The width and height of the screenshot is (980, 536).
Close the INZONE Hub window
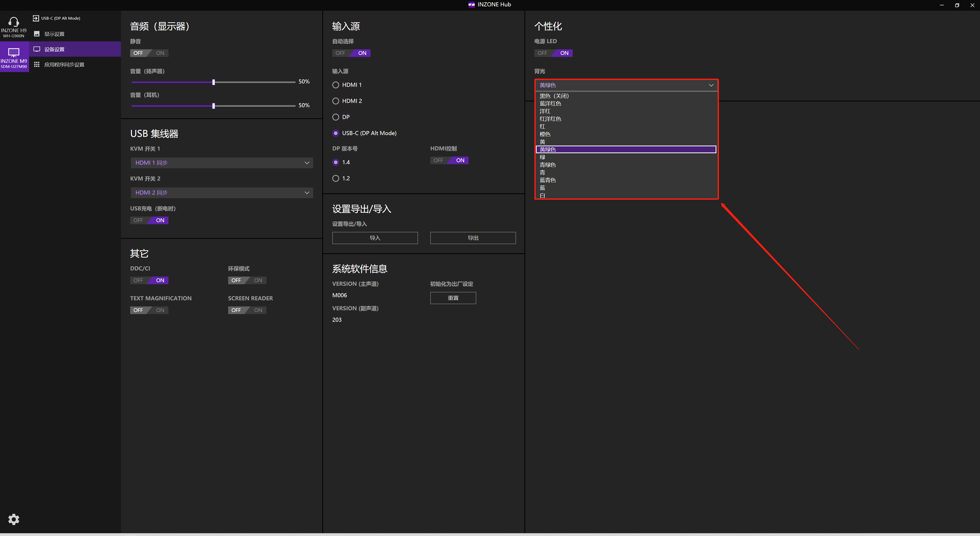point(972,5)
